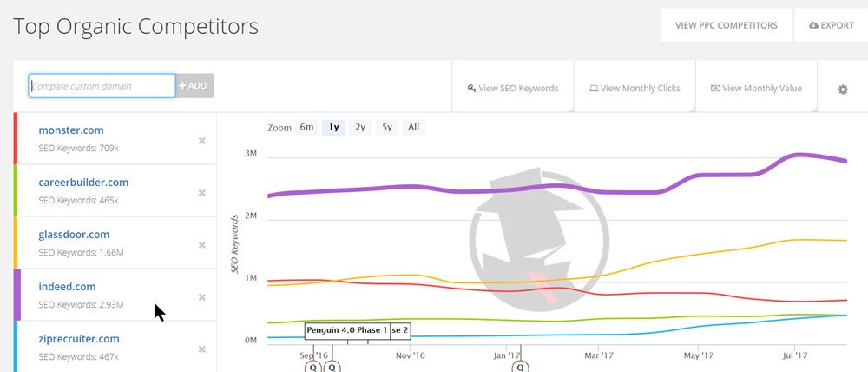Remove glassdoor.com with its x icon

(x=202, y=245)
